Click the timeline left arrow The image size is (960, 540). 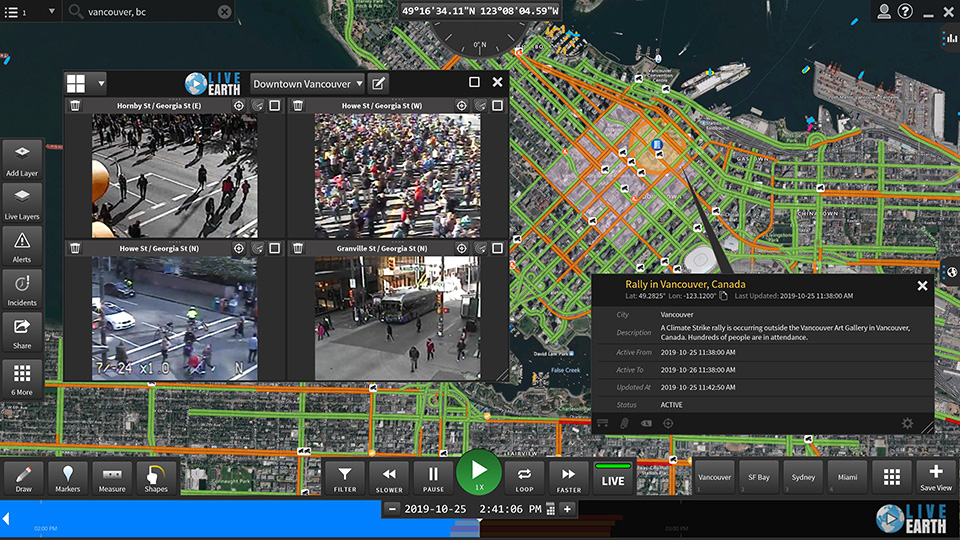click(6, 519)
